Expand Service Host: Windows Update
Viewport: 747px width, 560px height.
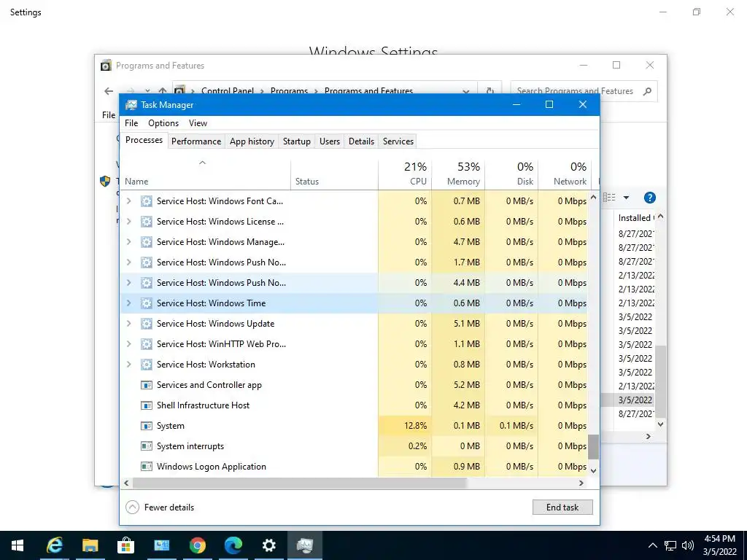click(128, 323)
